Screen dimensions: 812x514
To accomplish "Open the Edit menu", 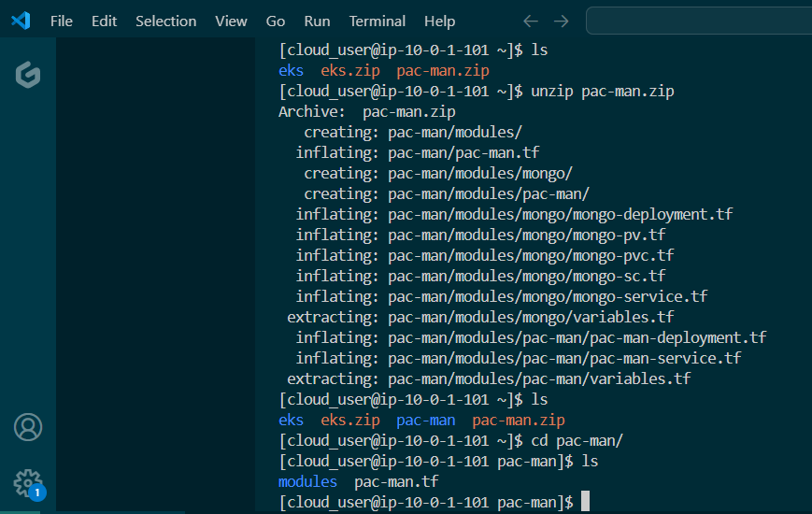I will (104, 21).
